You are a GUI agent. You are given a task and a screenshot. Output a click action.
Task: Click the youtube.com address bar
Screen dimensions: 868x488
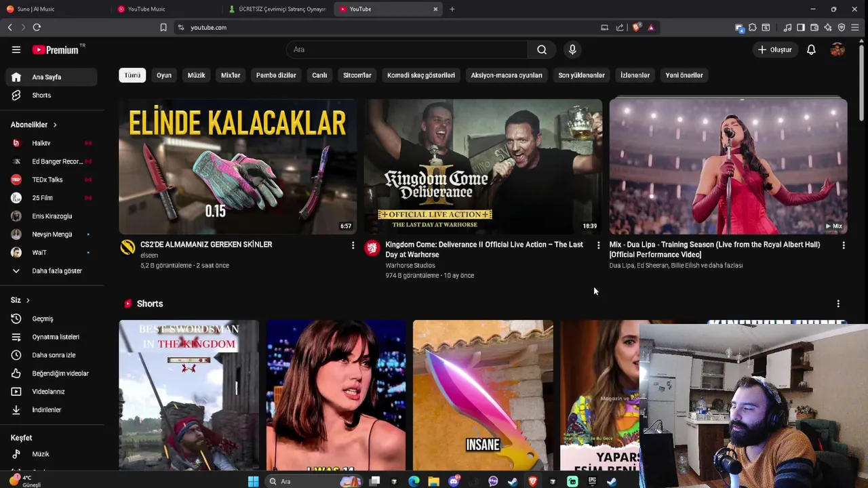(x=387, y=27)
